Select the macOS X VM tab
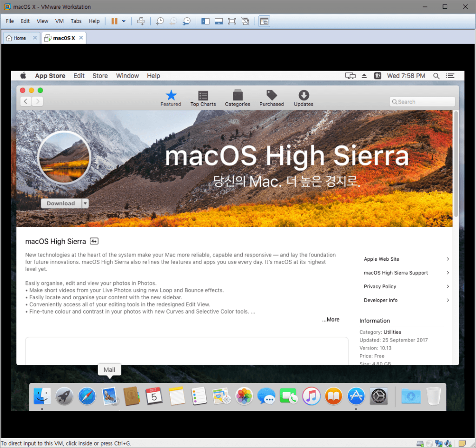This screenshot has width=476, height=448. pos(64,38)
